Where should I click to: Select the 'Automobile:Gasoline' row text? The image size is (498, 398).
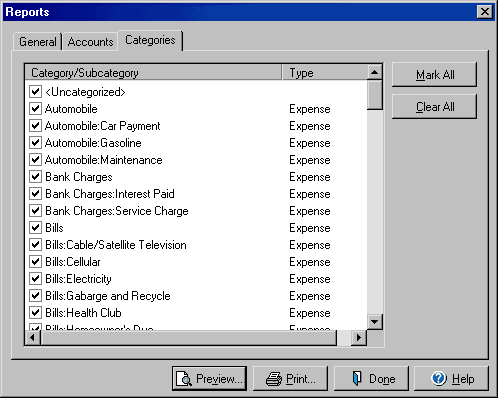[93, 143]
